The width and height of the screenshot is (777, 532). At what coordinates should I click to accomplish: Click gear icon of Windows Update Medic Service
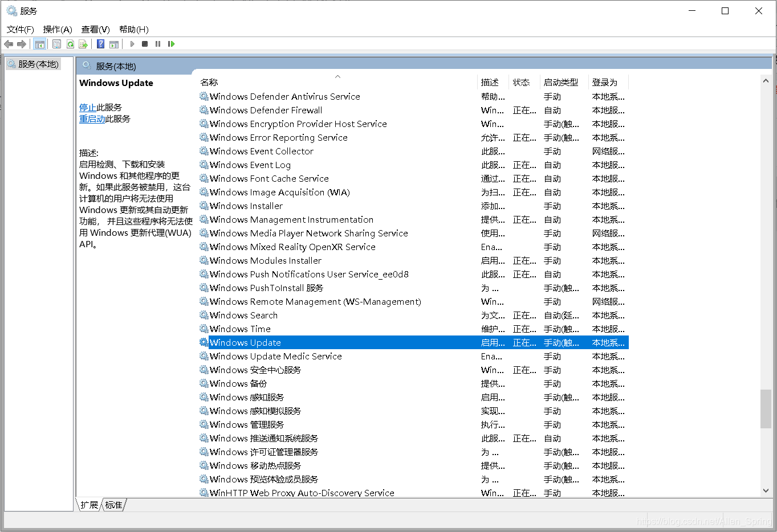[204, 356]
